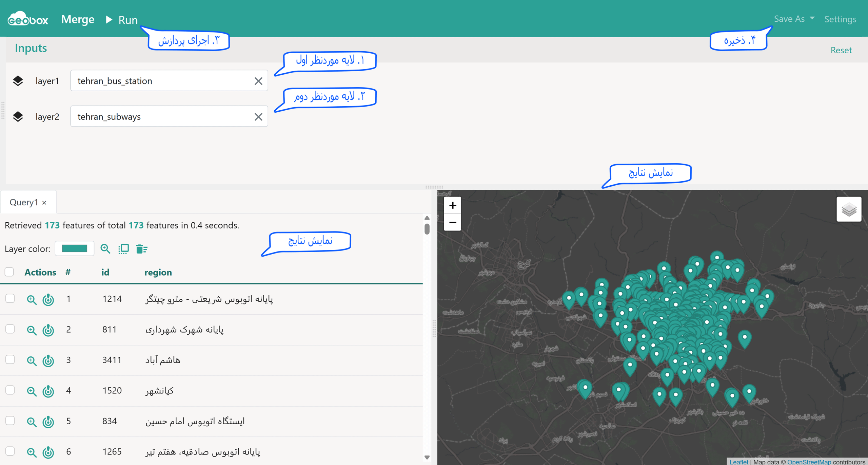Clear the tehran_bus_station layer selection
Image resolution: width=868 pixels, height=465 pixels.
[258, 81]
